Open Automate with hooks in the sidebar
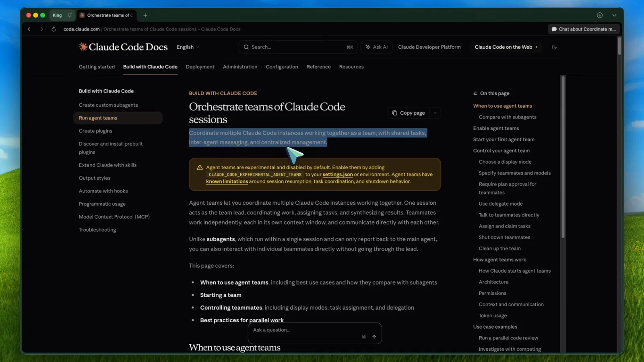The image size is (644, 362). (103, 191)
